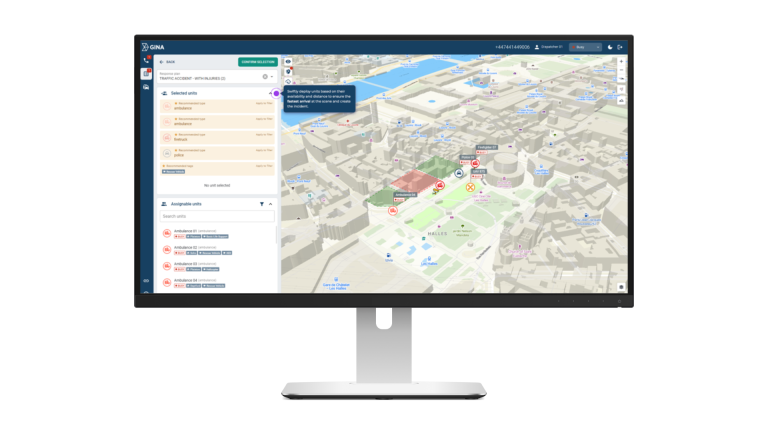The height and width of the screenshot is (432, 768).
Task: Click the filter icon in Assignable units
Action: click(x=261, y=203)
